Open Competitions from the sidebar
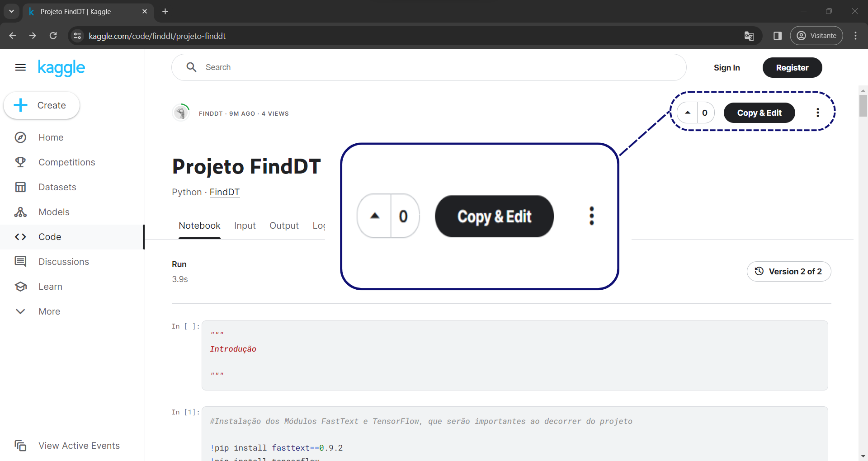This screenshot has width=868, height=461. [x=66, y=162]
